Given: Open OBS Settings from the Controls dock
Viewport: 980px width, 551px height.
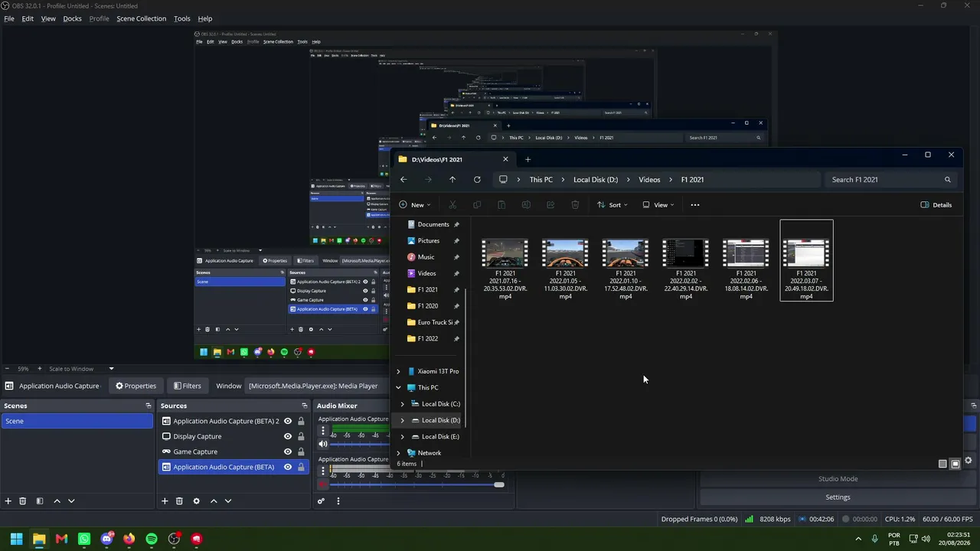Looking at the screenshot, I should (x=838, y=497).
